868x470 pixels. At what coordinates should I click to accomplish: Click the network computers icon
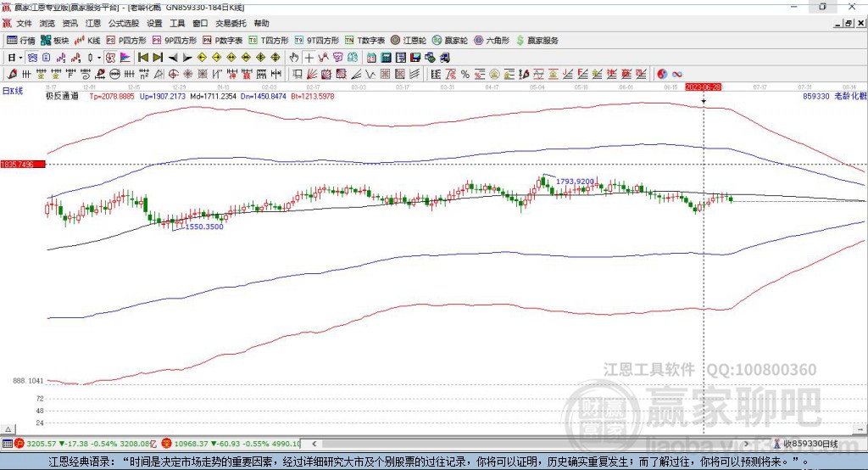[x=444, y=58]
